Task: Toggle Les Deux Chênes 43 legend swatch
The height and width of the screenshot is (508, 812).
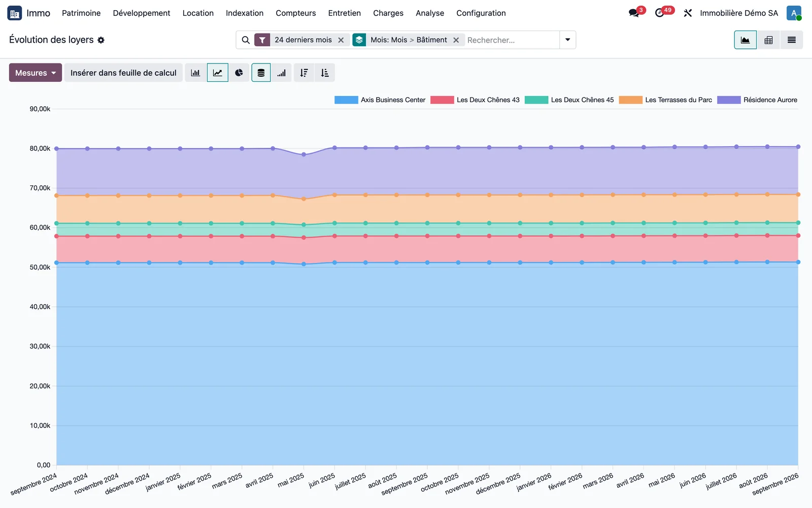Action: coord(442,100)
